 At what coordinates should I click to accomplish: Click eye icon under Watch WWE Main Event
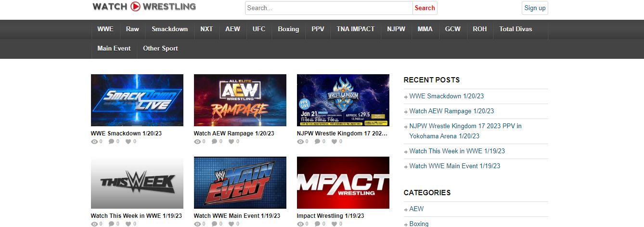pyautogui.click(x=197, y=224)
